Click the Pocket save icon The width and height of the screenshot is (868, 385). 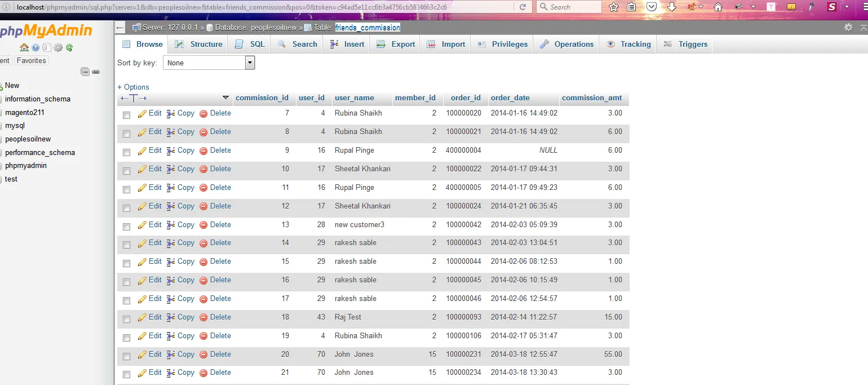[652, 7]
